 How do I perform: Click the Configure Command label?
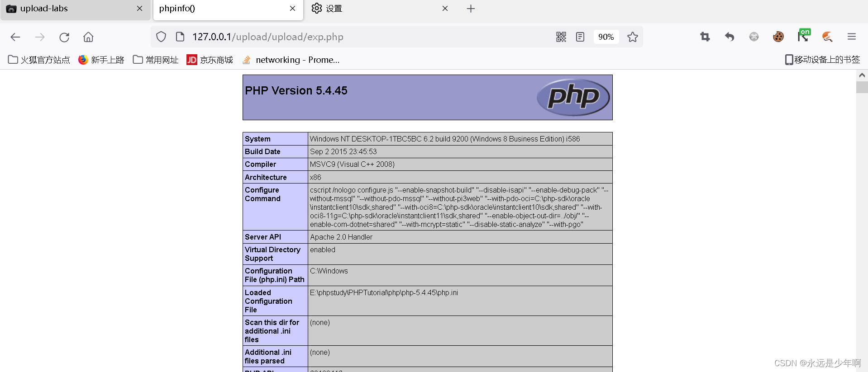tap(262, 194)
